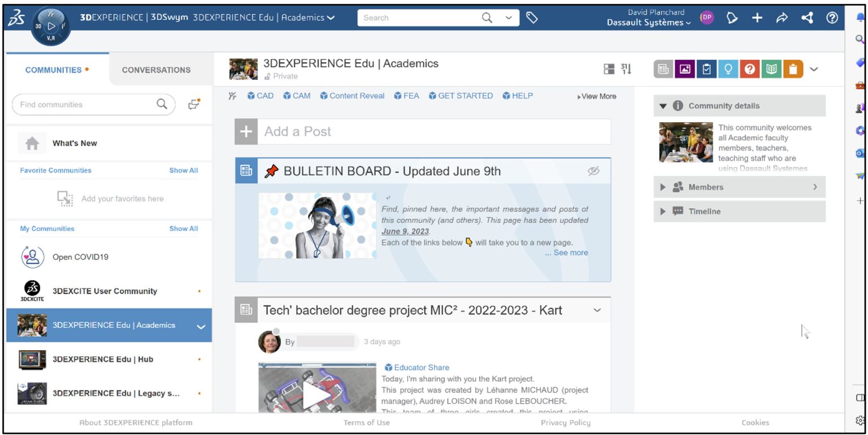Image resolution: width=868 pixels, height=435 pixels.
Task: Expand the Members section
Action: click(x=739, y=187)
